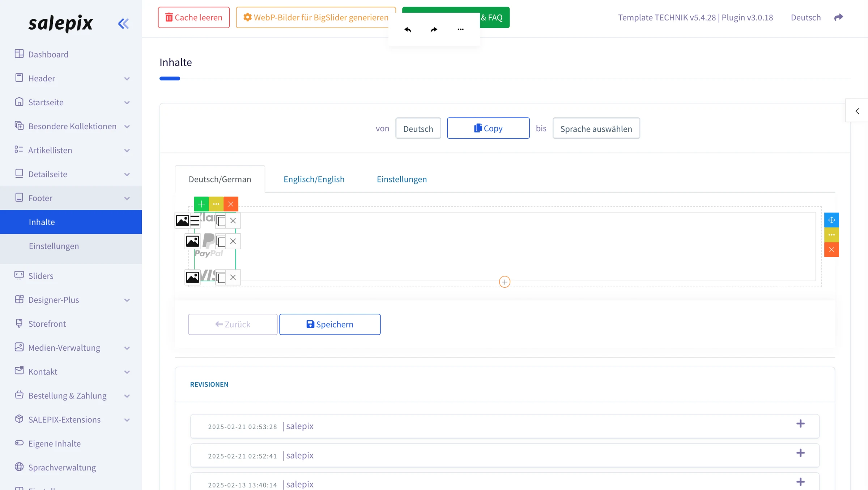
Task: Click the salepix logo
Action: click(61, 24)
